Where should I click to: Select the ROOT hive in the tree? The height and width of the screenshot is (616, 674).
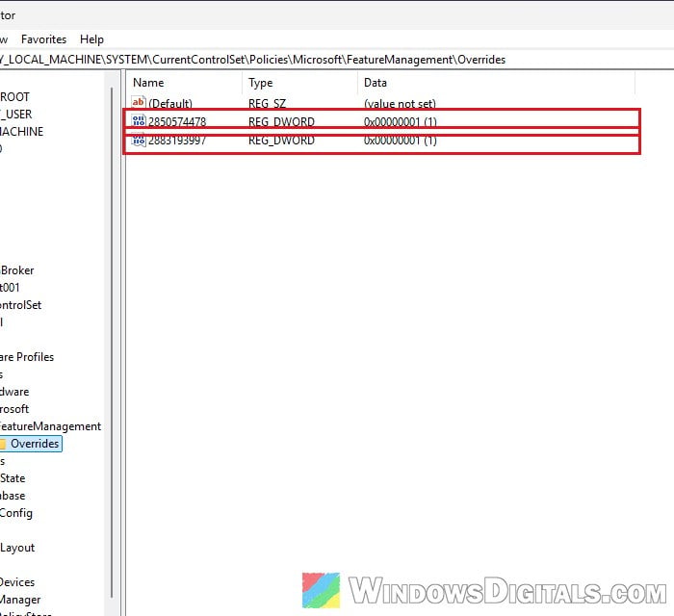[x=14, y=97]
